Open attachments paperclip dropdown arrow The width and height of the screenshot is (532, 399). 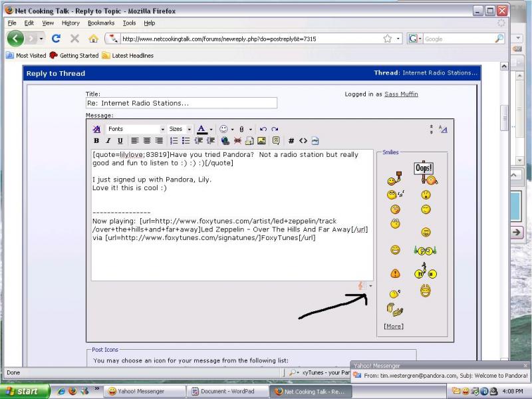click(251, 129)
